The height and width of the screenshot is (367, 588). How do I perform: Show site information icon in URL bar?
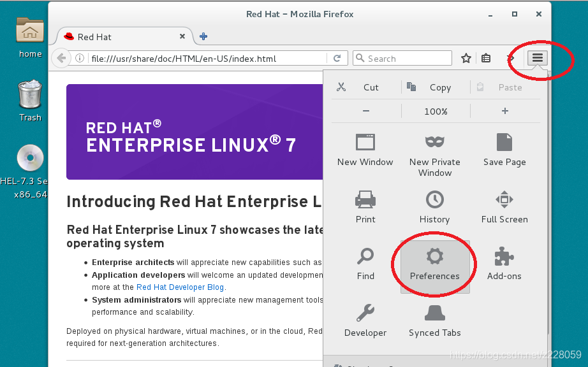tap(79, 58)
